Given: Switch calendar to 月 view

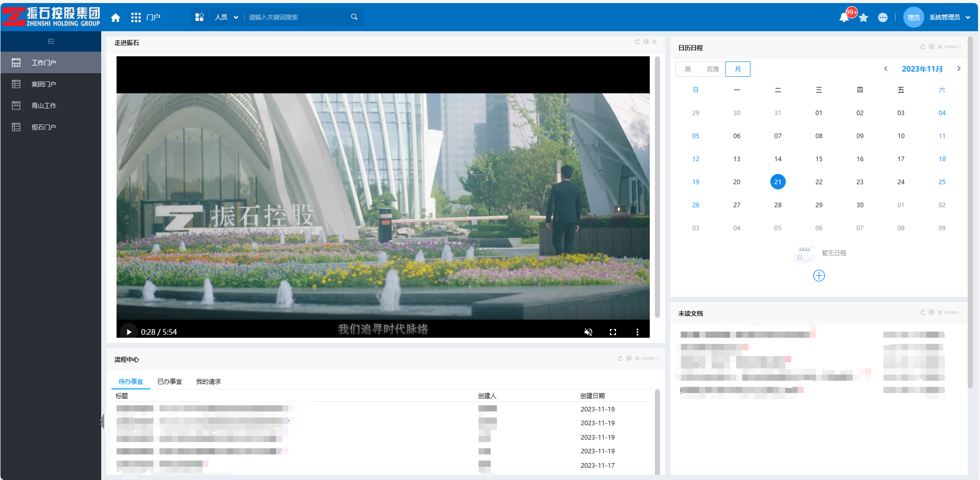Looking at the screenshot, I should click(738, 69).
